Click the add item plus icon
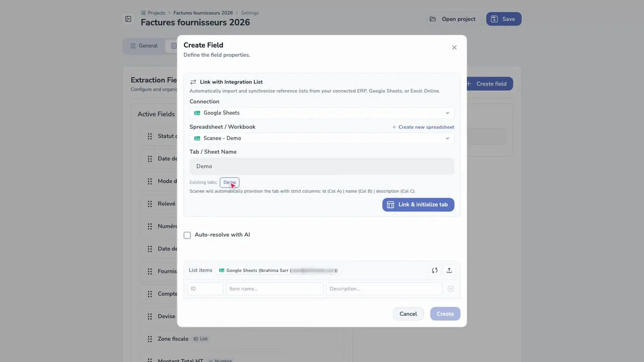The width and height of the screenshot is (644, 362). [x=450, y=289]
